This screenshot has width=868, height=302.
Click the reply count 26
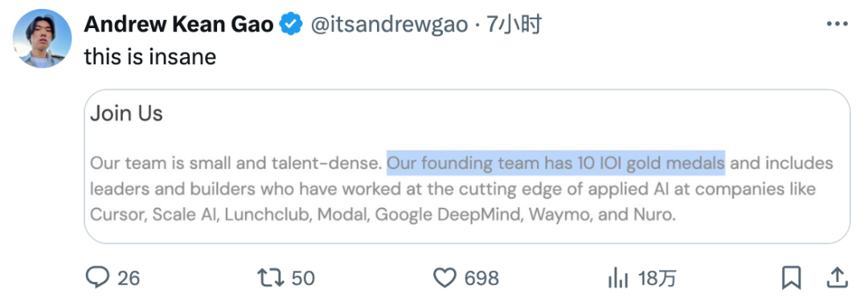pos(129,278)
